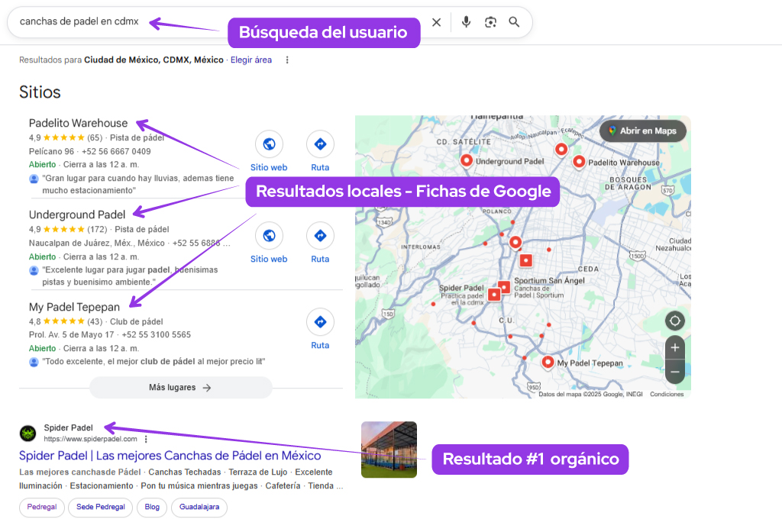This screenshot has width=782, height=532.
Task: Expand Más lugares to see more results
Action: coord(181,387)
